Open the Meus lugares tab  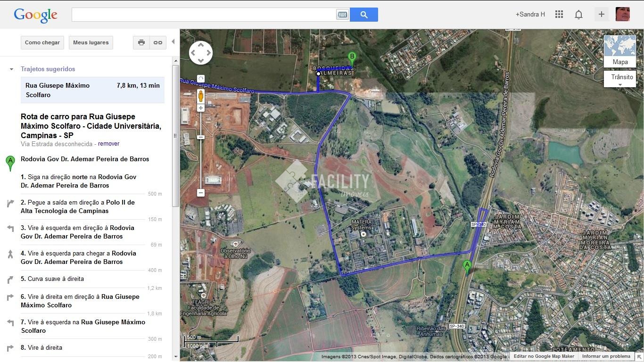(x=91, y=42)
